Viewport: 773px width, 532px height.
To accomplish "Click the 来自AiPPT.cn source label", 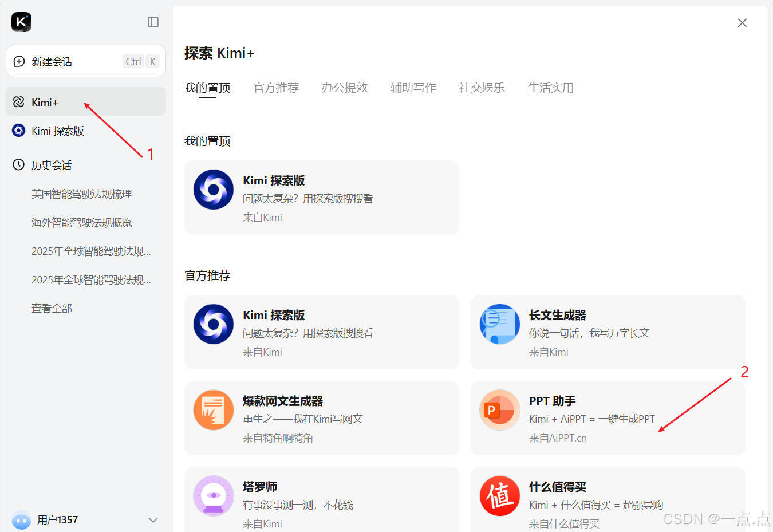I will 558,438.
